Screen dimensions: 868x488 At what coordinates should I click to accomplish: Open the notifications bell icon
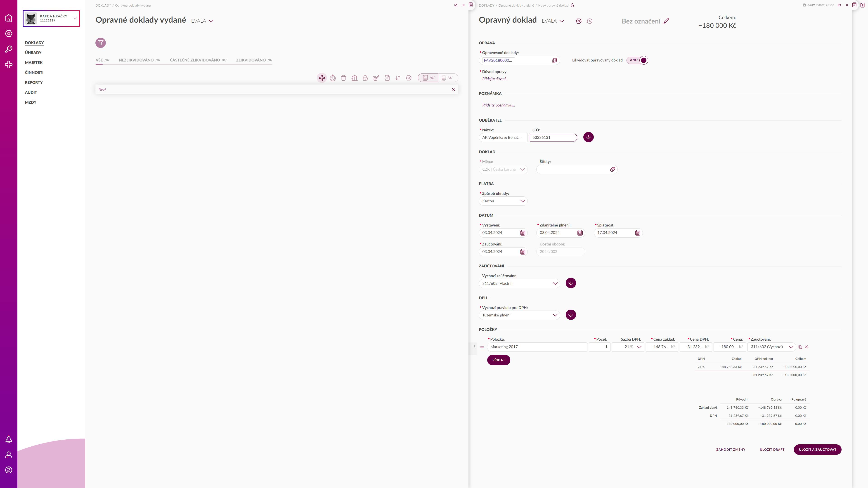click(x=9, y=439)
